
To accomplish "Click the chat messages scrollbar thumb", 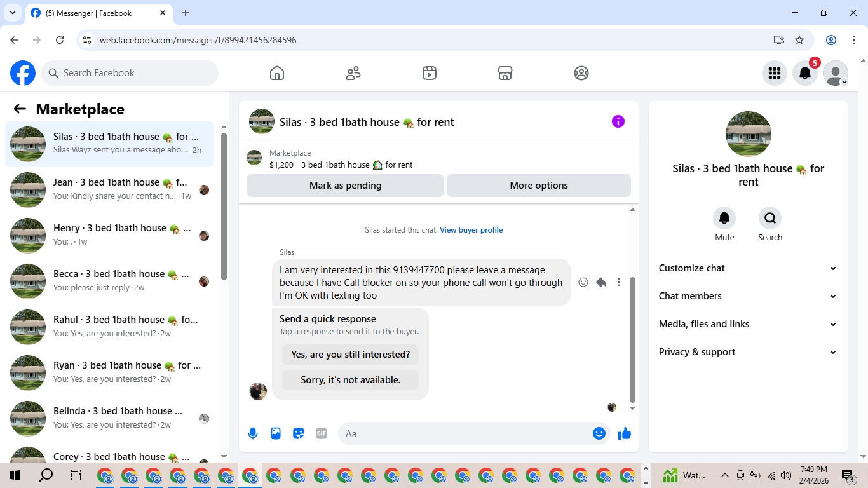I will click(x=632, y=340).
